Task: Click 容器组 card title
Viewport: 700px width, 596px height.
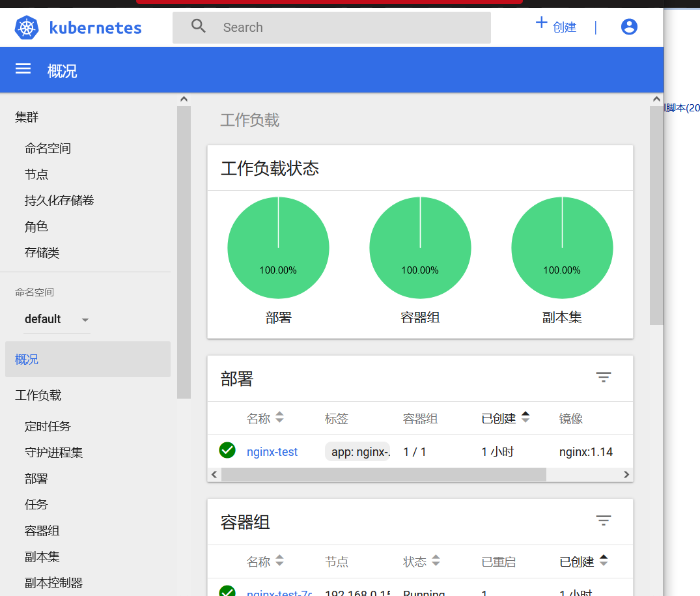Action: [x=245, y=522]
